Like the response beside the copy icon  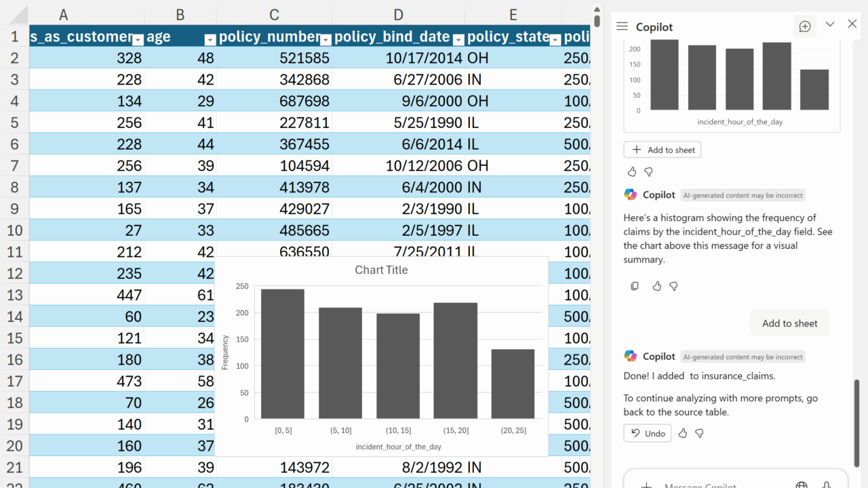656,286
